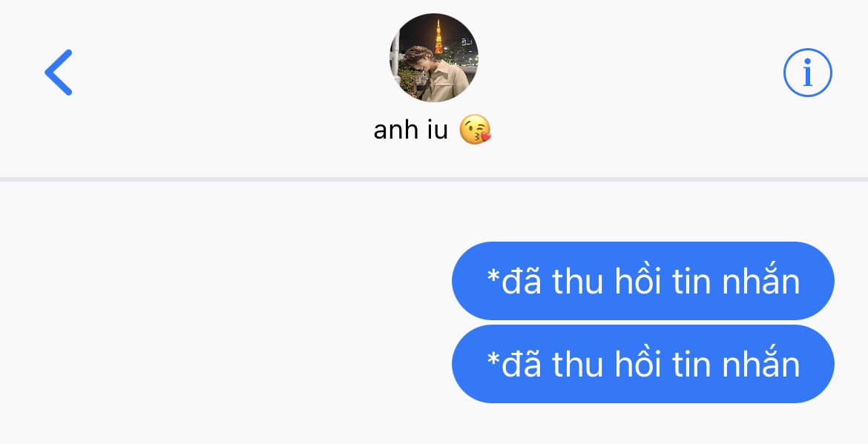Open the conversation info circle icon
The width and height of the screenshot is (868, 444).
point(807,73)
